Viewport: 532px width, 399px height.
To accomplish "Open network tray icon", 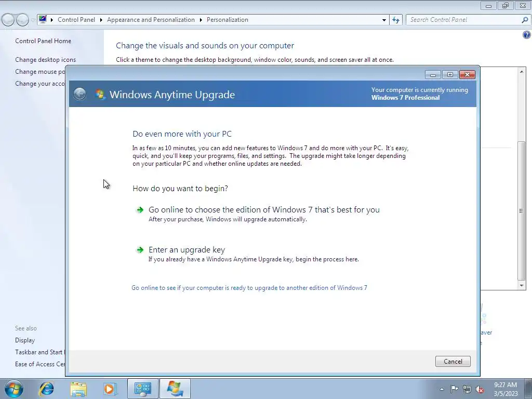I will 467,389.
